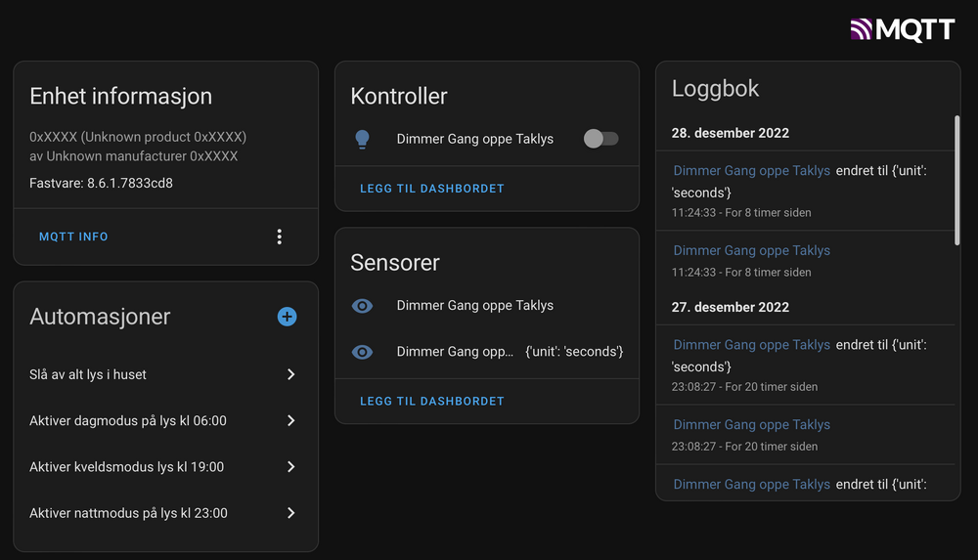
Task: Select Dimmer Gang oppe Taklys sensor row
Action: point(475,306)
